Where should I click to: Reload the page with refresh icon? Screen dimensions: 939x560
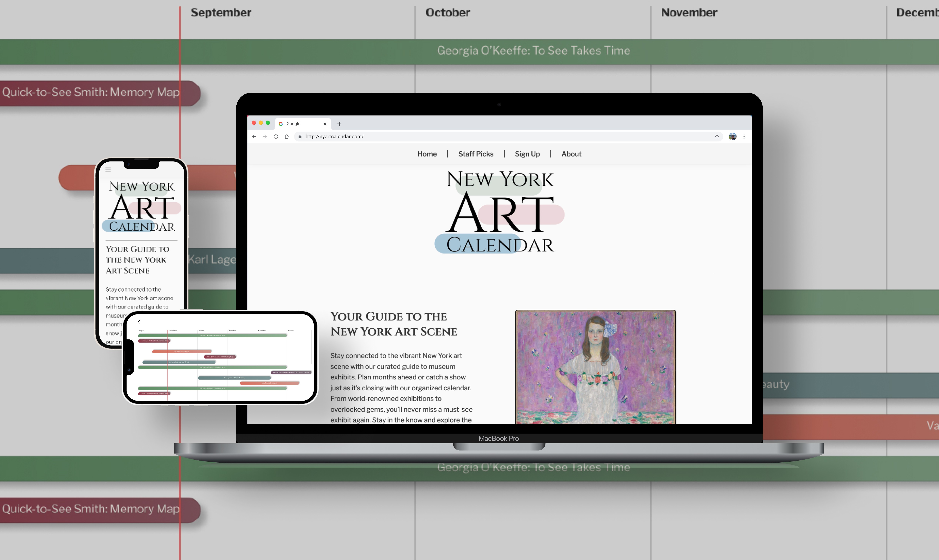(276, 137)
